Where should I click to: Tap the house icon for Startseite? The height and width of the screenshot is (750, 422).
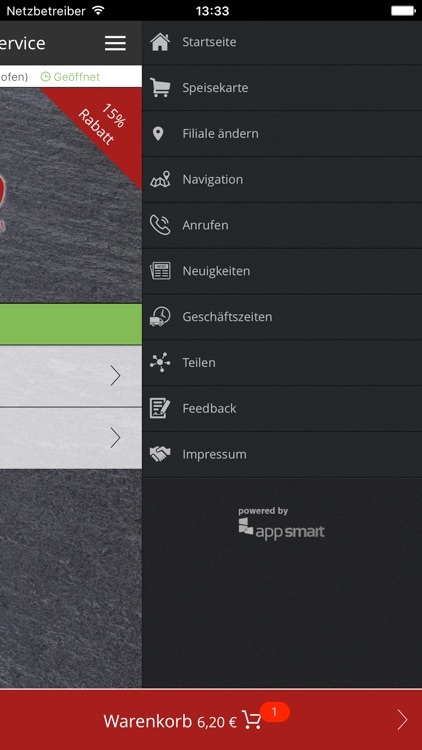pos(160,42)
